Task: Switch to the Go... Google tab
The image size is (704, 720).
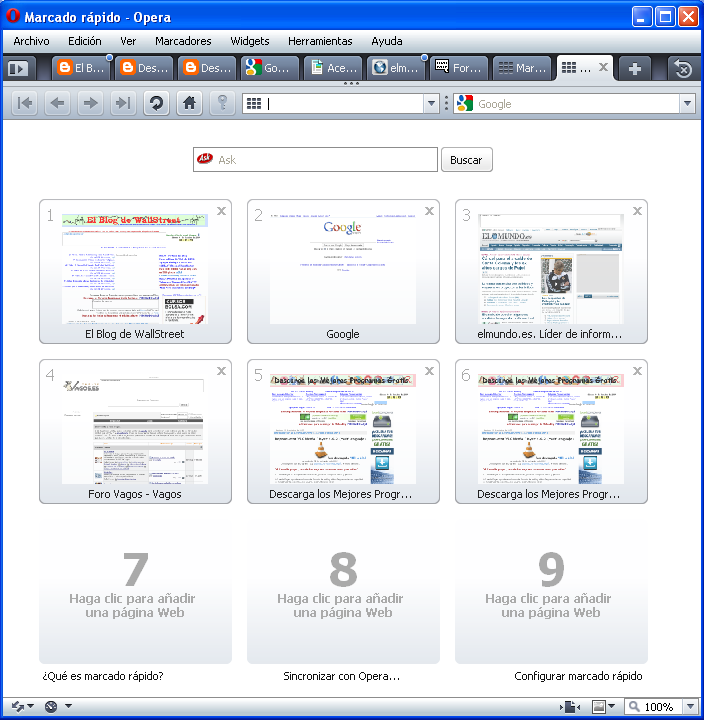Action: coord(270,68)
